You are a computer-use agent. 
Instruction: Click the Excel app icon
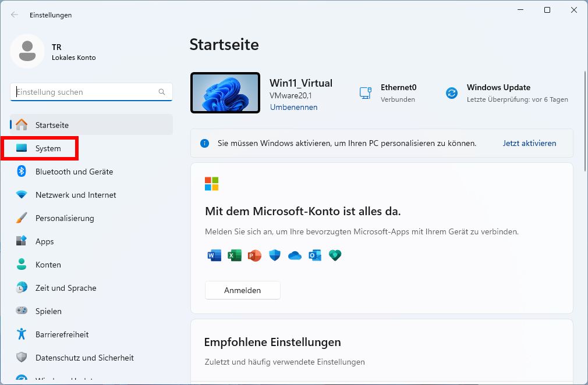pos(235,255)
